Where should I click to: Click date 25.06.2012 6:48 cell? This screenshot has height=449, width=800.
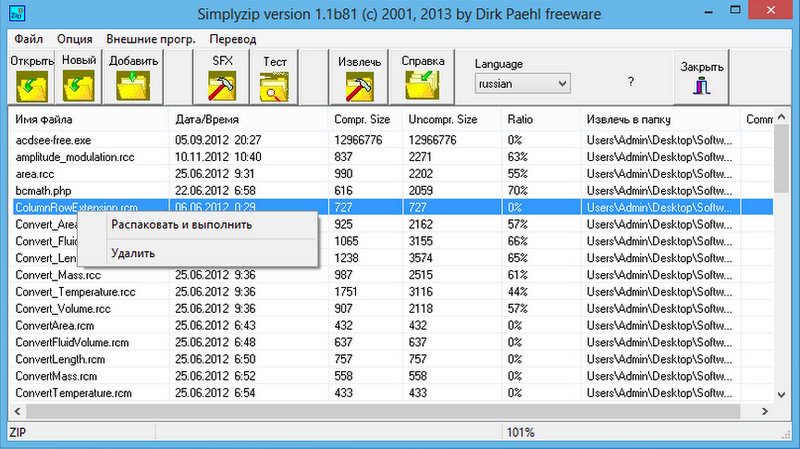[215, 342]
